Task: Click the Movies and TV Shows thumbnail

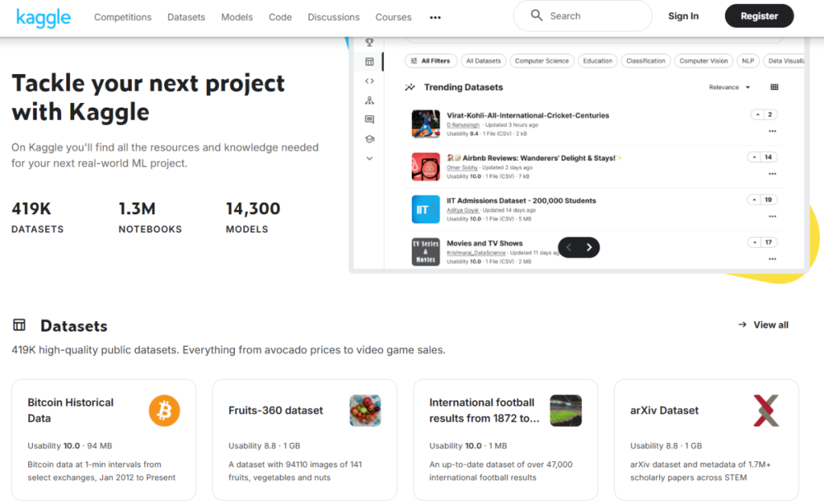Action: (426, 252)
